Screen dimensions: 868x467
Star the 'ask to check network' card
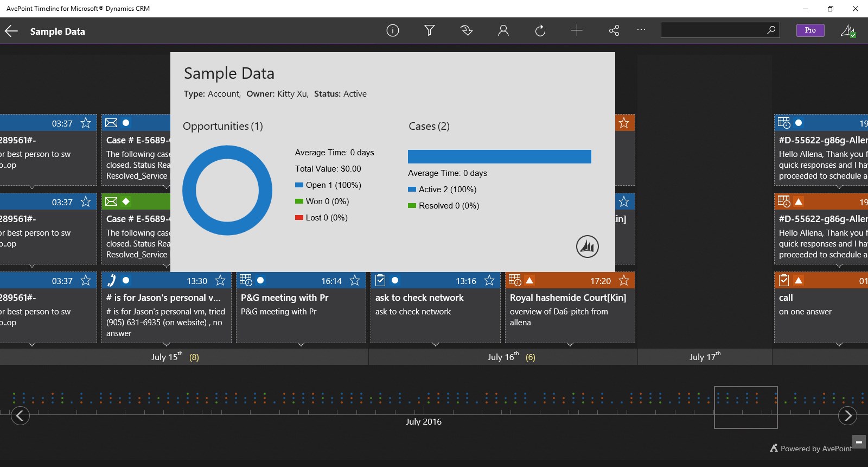coord(489,280)
